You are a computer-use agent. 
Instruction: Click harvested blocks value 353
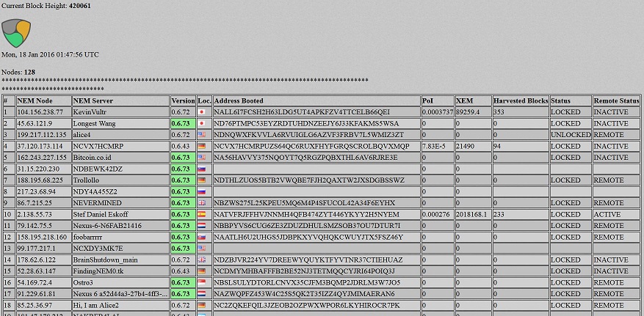coord(499,112)
